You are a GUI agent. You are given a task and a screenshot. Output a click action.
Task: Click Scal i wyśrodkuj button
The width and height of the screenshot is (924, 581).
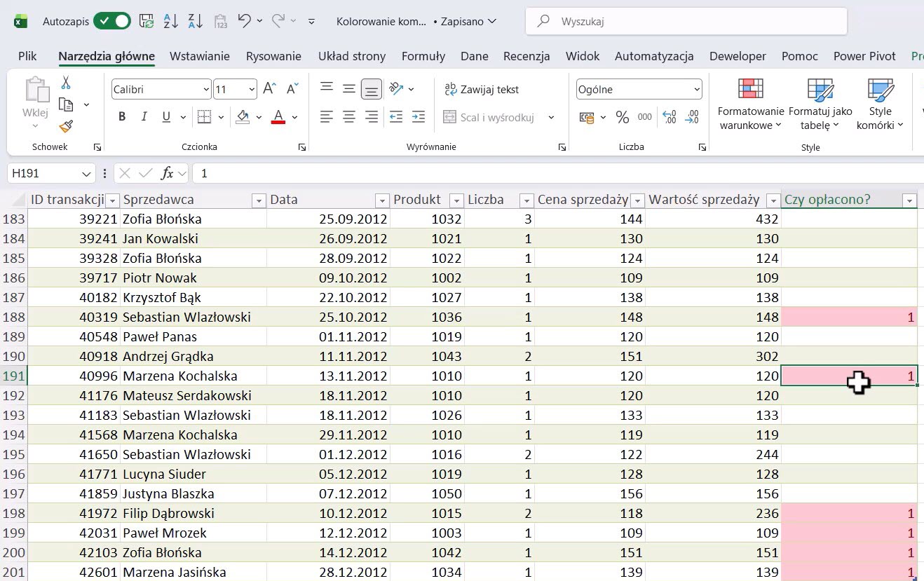click(490, 117)
